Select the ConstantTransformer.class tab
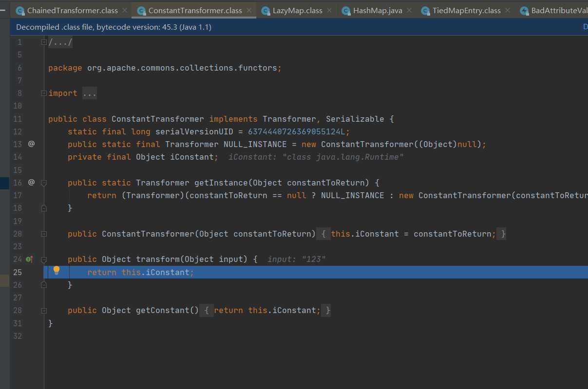588x389 pixels. click(x=195, y=10)
